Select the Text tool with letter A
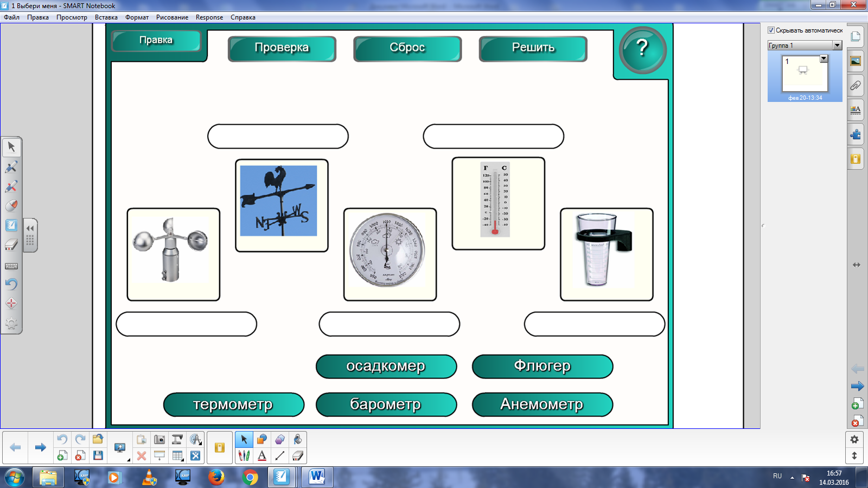This screenshot has height=488, width=868. coord(262,455)
